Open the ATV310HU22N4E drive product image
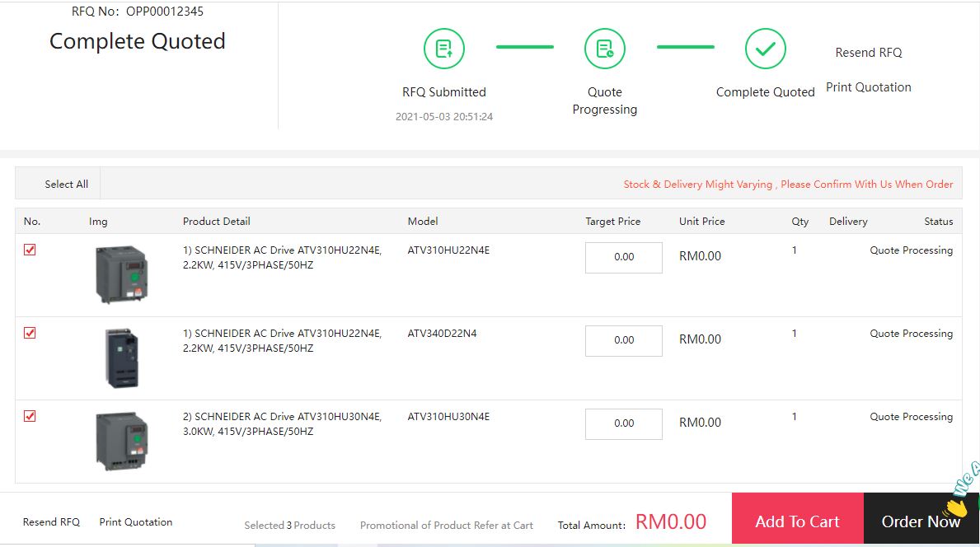The image size is (980, 547). pyautogui.click(x=122, y=275)
